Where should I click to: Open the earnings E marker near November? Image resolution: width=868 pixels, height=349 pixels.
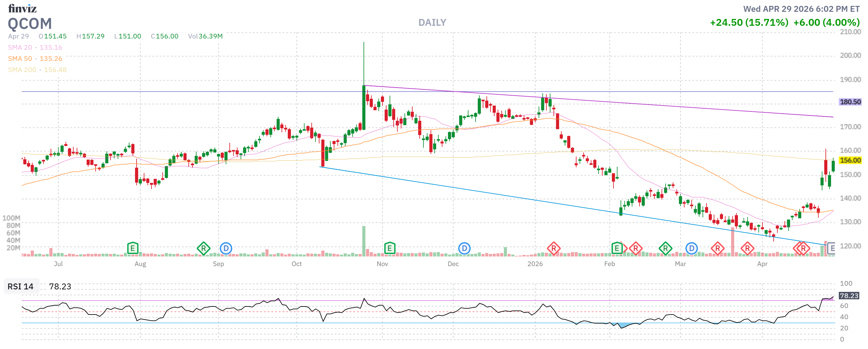(390, 249)
